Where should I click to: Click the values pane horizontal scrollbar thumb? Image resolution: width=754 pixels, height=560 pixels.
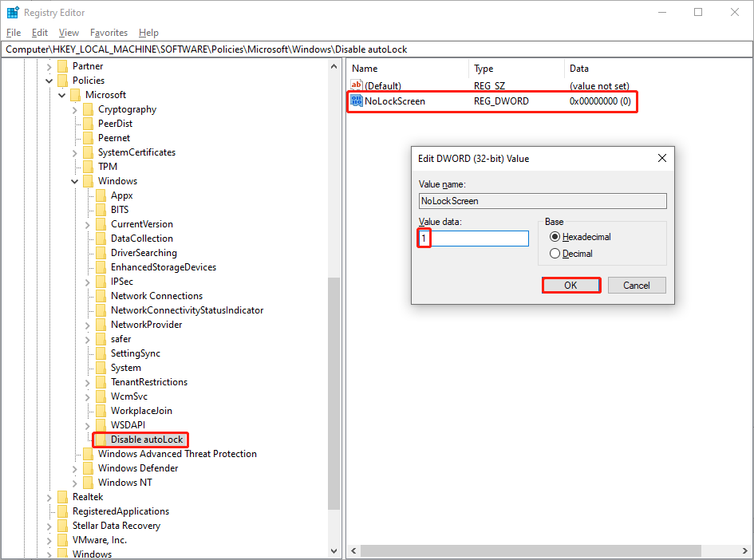coord(531,550)
